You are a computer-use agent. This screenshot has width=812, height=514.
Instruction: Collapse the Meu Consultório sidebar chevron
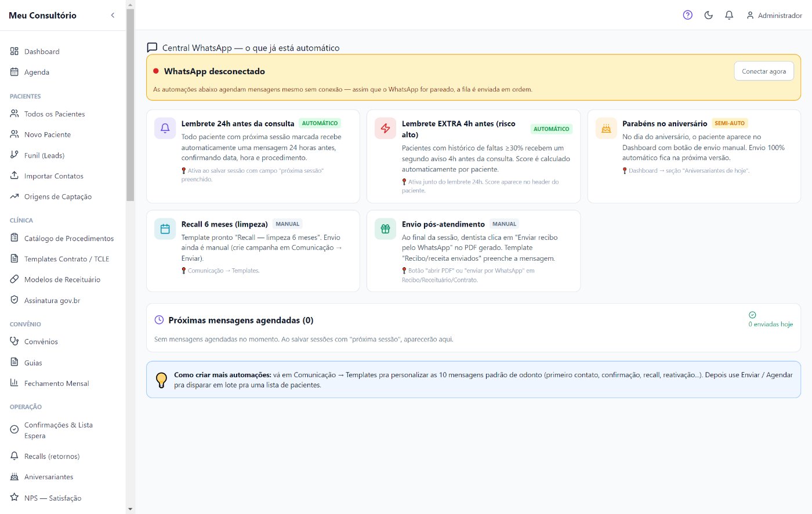[113, 15]
